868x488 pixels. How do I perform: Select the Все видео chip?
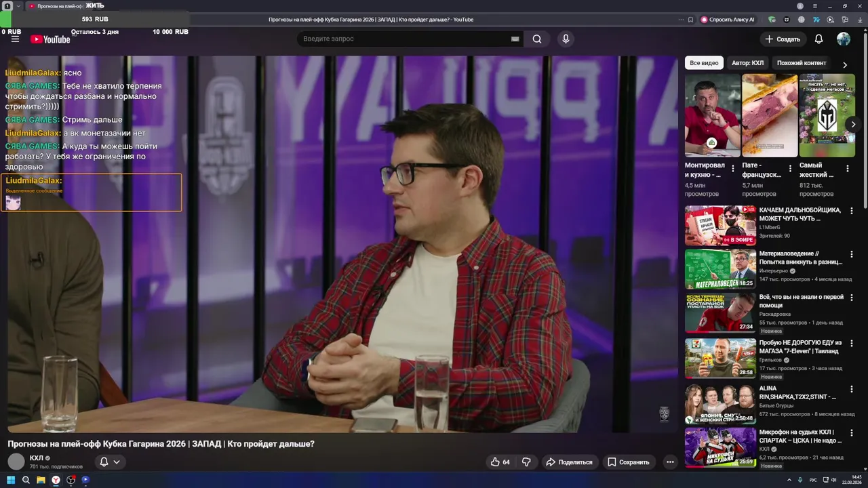coord(704,63)
